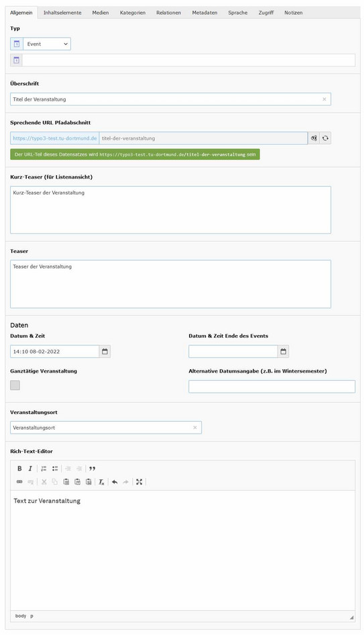Insert a block quote in the editor
Screen dimensions: 364x635
pos(93,469)
